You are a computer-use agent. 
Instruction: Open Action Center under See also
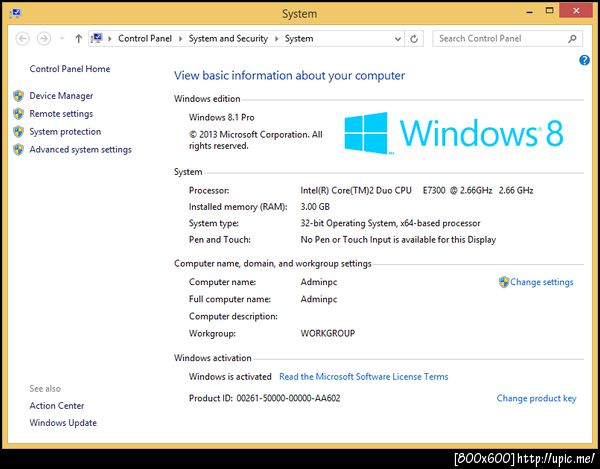(57, 405)
